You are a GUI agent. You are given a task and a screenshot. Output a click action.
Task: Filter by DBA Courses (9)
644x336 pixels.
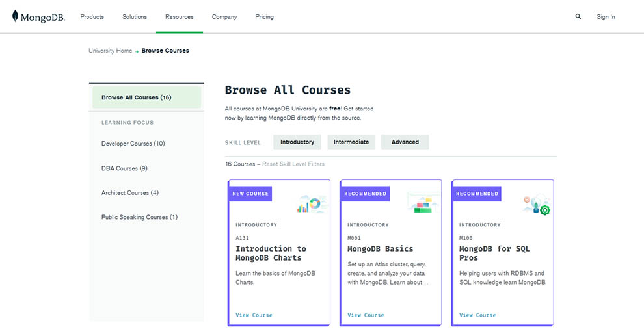pos(124,168)
